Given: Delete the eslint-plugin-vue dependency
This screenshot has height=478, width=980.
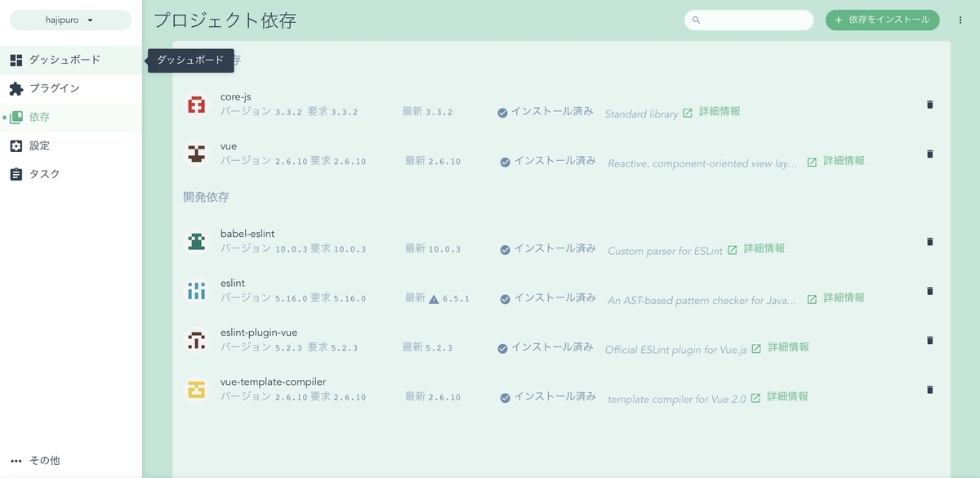Looking at the screenshot, I should [929, 340].
